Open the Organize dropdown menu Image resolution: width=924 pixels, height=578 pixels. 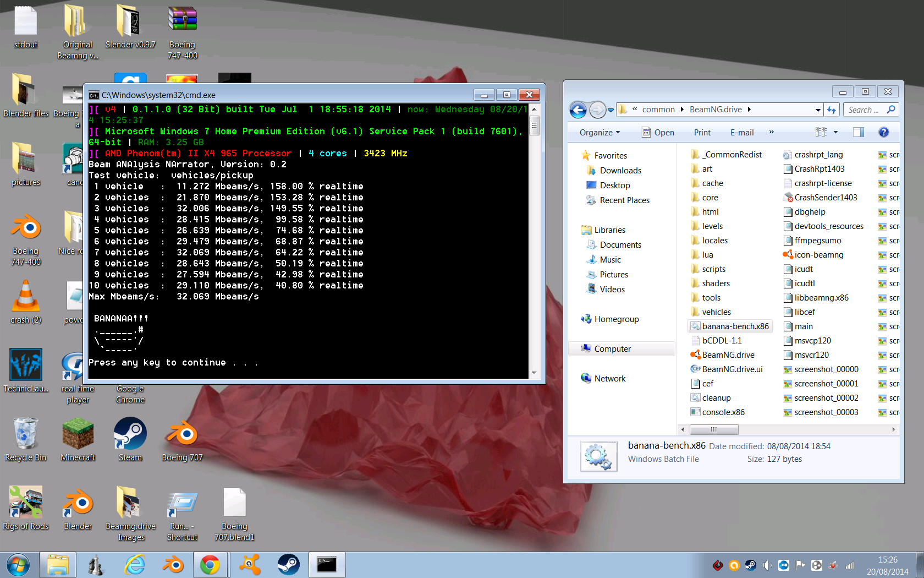(x=599, y=133)
